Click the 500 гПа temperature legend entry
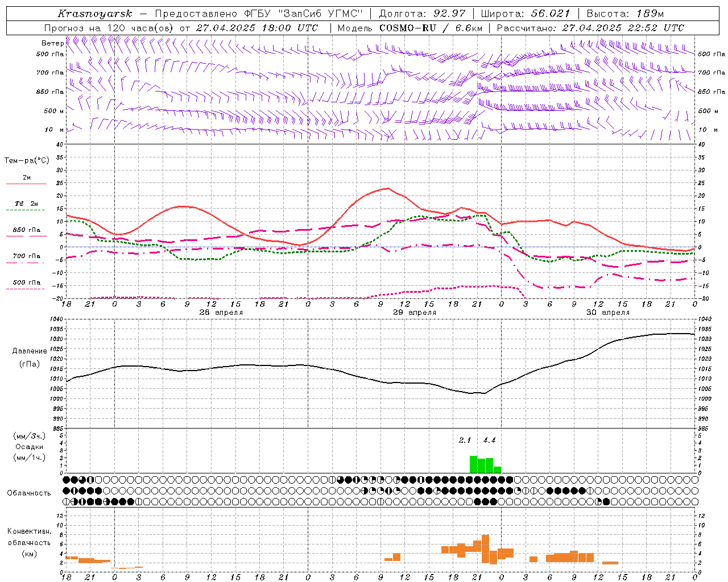Viewport: 728px width, 582px height. 27,285
